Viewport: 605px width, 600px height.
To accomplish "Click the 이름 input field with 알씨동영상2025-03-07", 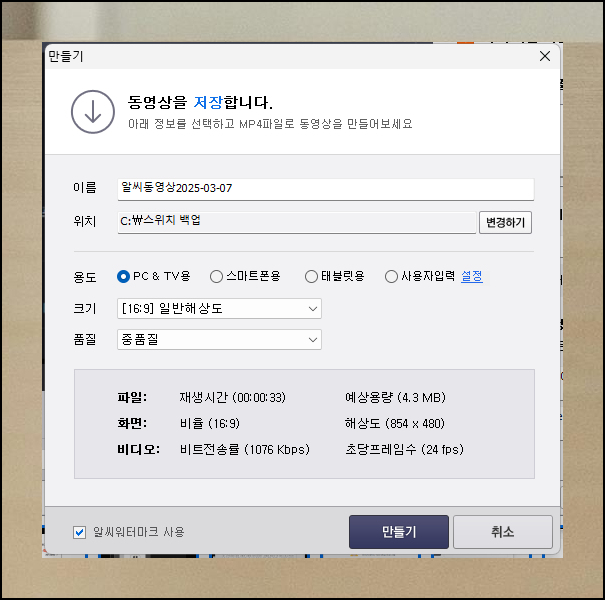I will coord(326,189).
